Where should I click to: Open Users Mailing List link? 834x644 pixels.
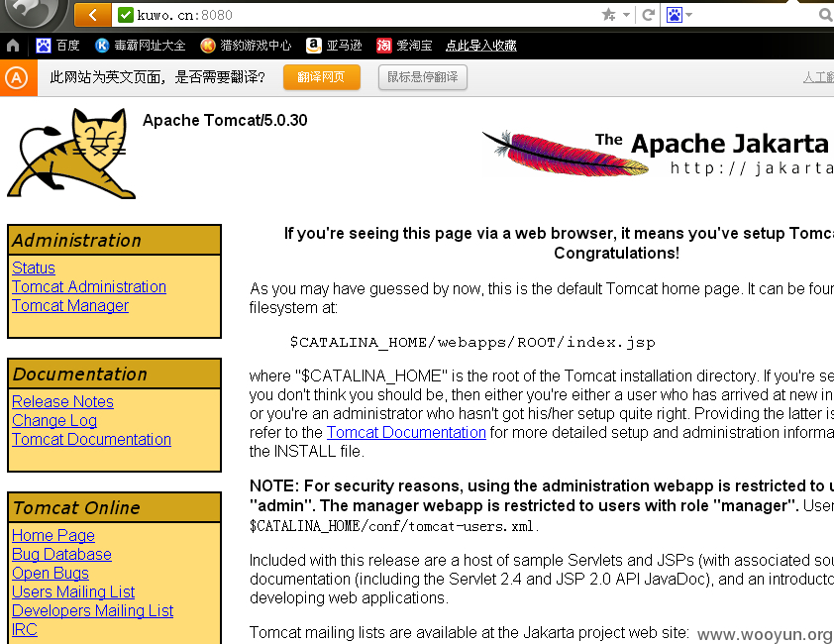[x=73, y=591]
